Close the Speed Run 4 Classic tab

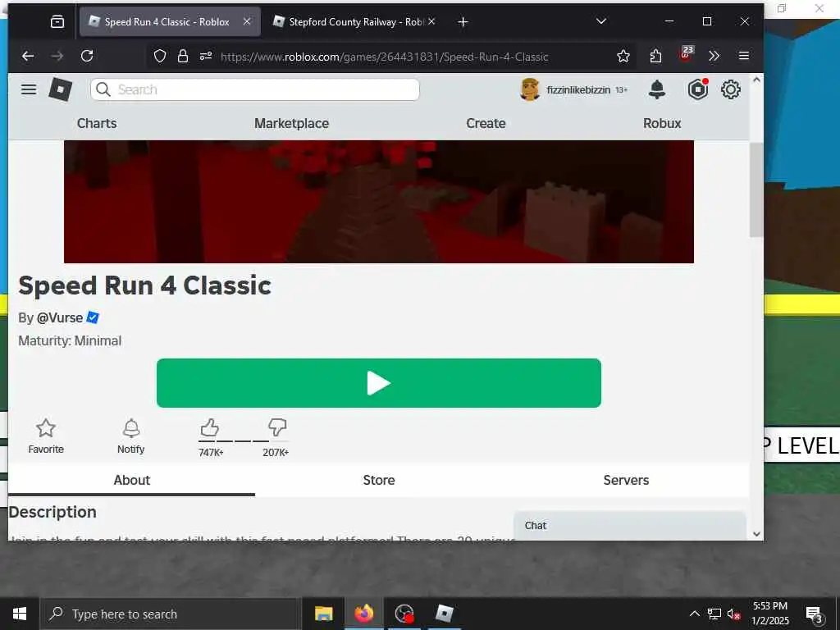247,22
